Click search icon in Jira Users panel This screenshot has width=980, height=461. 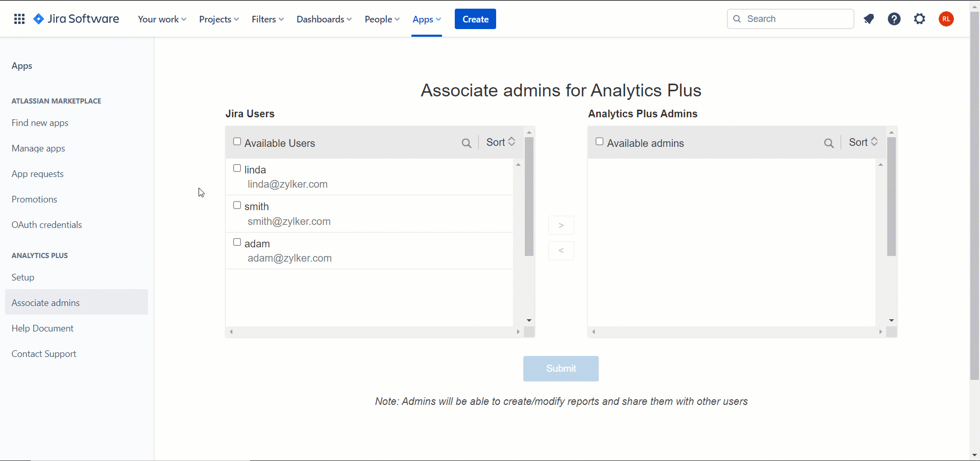tap(466, 143)
